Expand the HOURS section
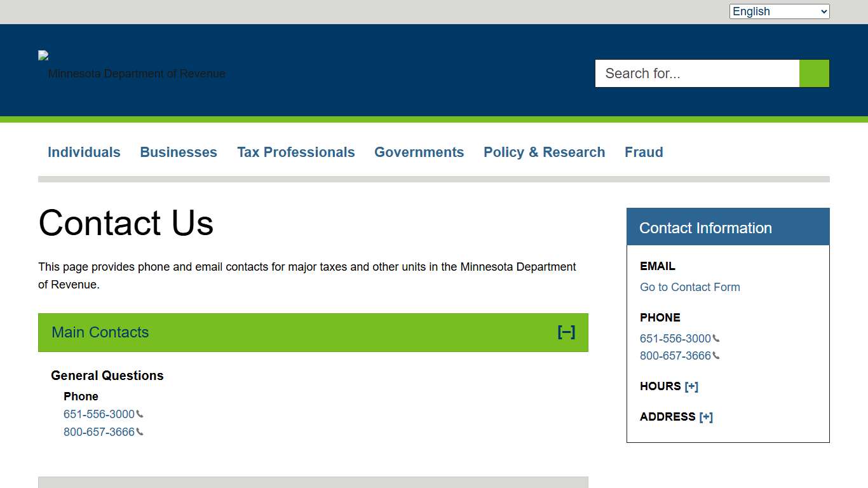The width and height of the screenshot is (868, 488). (x=692, y=386)
